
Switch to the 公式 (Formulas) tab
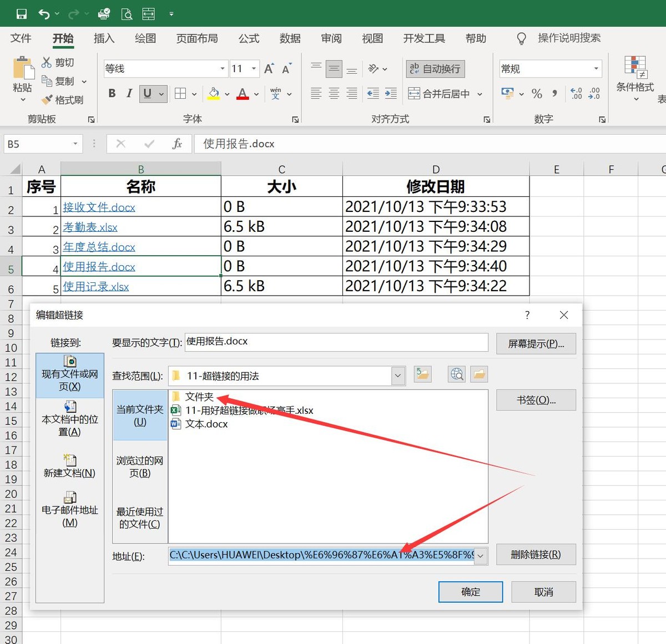click(x=249, y=38)
